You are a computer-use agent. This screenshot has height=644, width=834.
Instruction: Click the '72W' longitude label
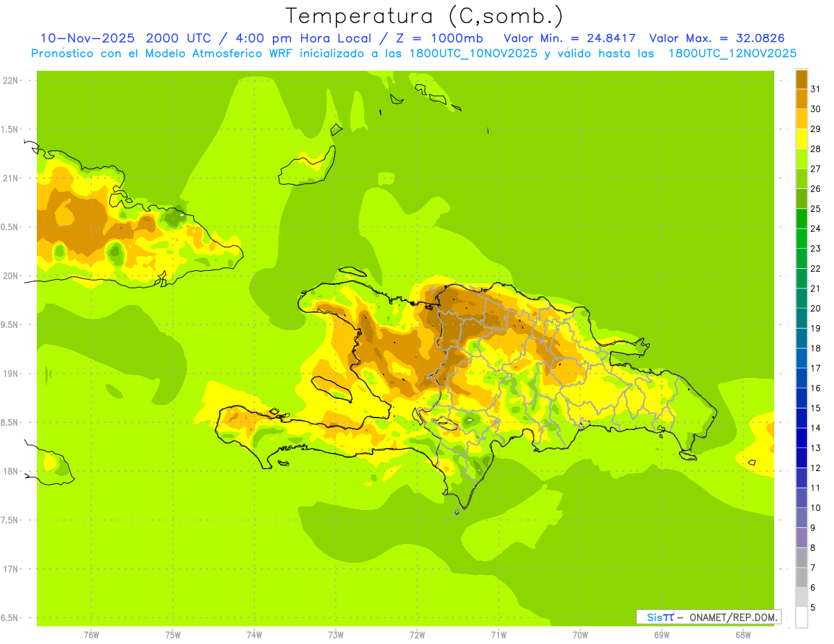[x=417, y=635]
